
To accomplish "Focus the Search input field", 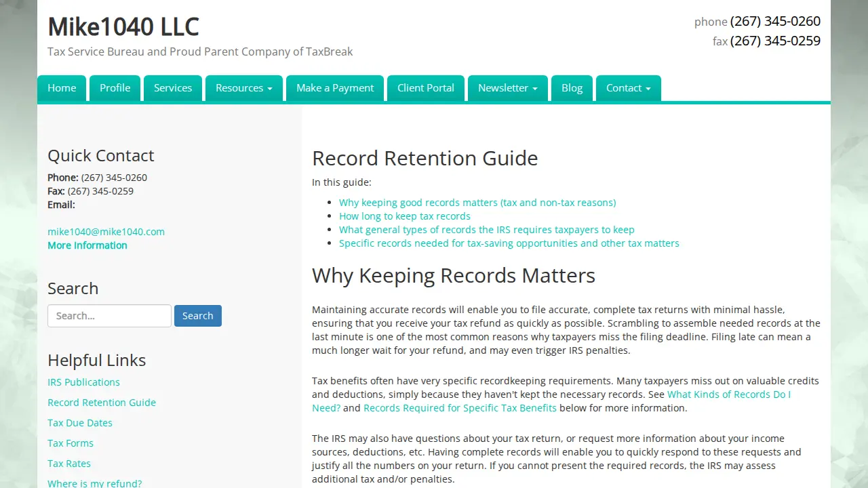I will 109,316.
